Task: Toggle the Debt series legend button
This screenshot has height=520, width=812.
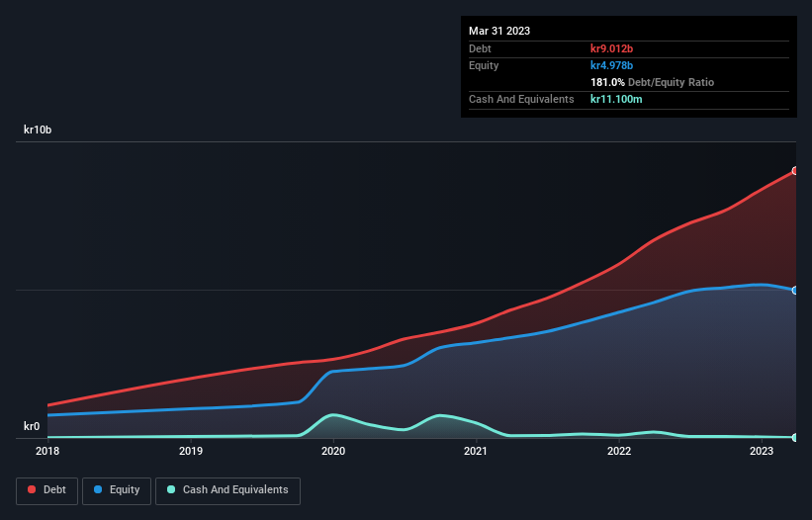Action: pyautogui.click(x=46, y=490)
